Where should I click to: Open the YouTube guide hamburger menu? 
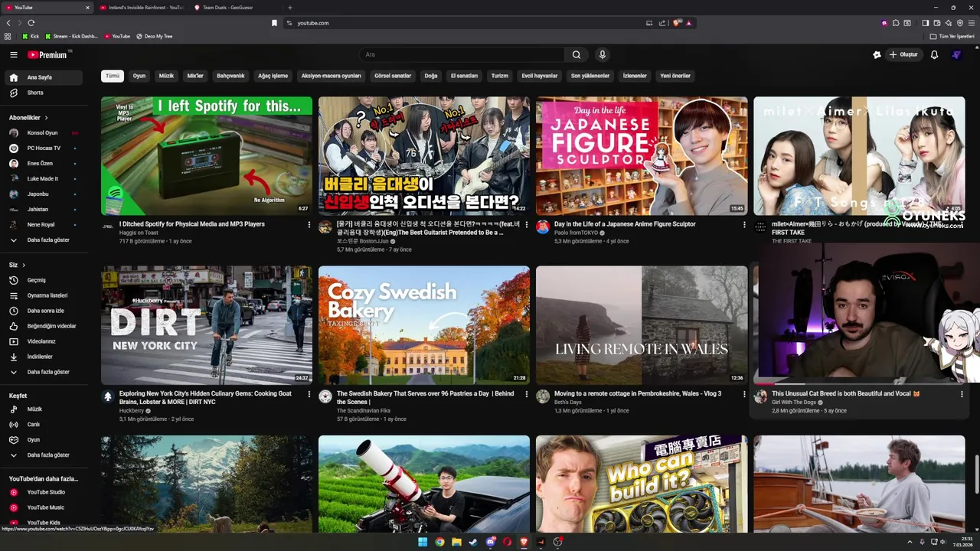(13, 55)
